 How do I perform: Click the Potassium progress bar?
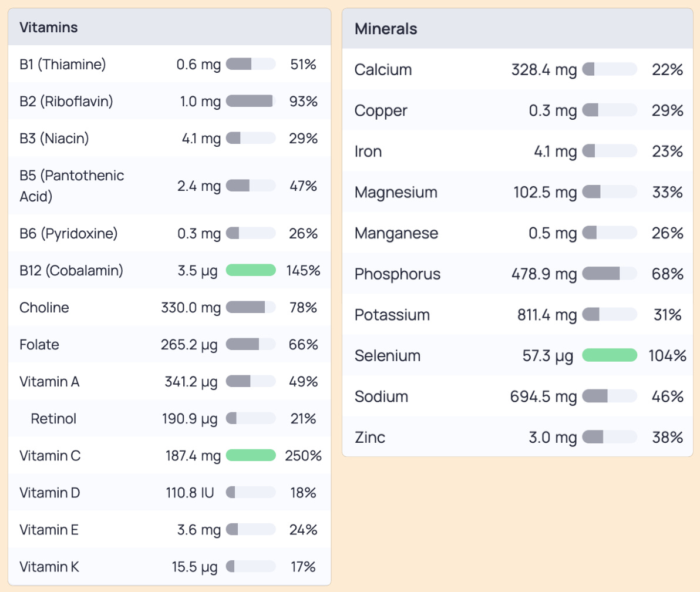tap(610, 314)
